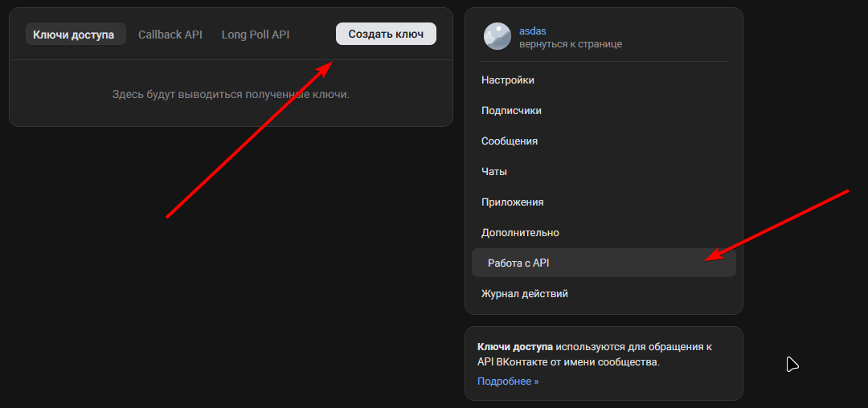Click the вернуться к странице link
This screenshot has width=868, height=408.
pyautogui.click(x=570, y=44)
